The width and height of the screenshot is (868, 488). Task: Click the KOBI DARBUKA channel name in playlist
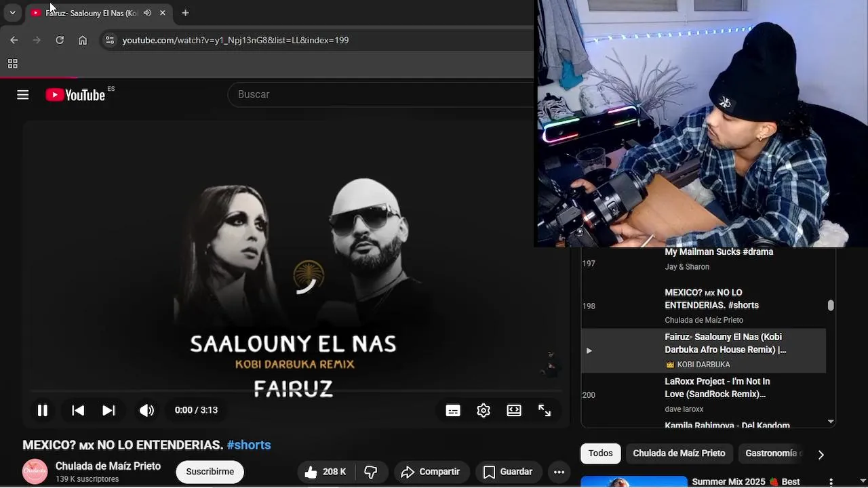click(703, 365)
